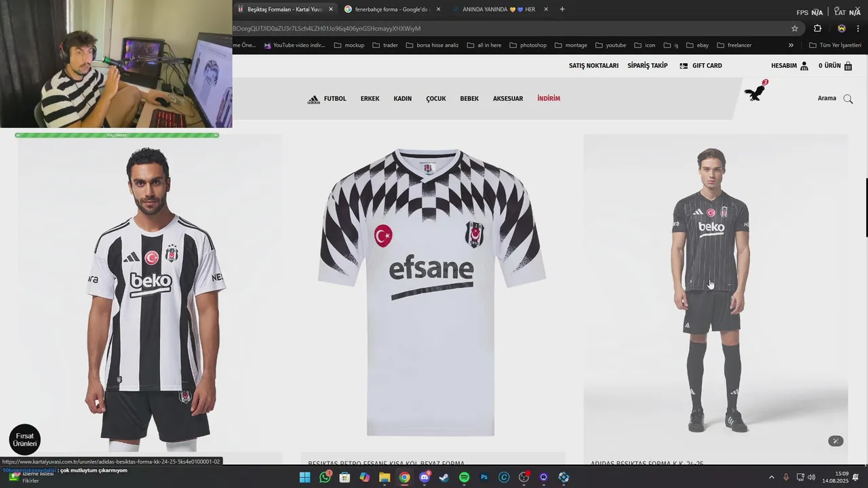Open WhatsApp from the taskbar
The width and height of the screenshot is (868, 488).
point(325,477)
